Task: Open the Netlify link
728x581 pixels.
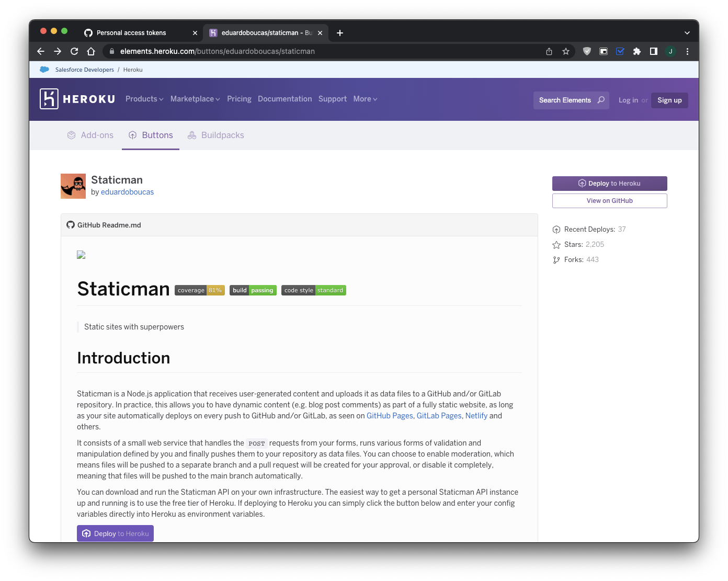Action: tap(476, 416)
